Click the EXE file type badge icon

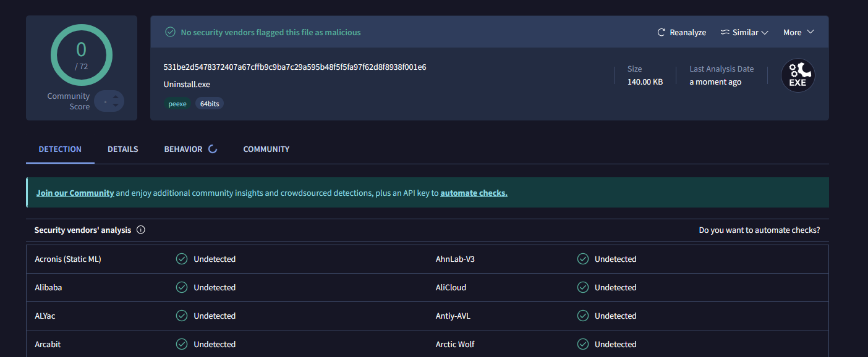798,75
